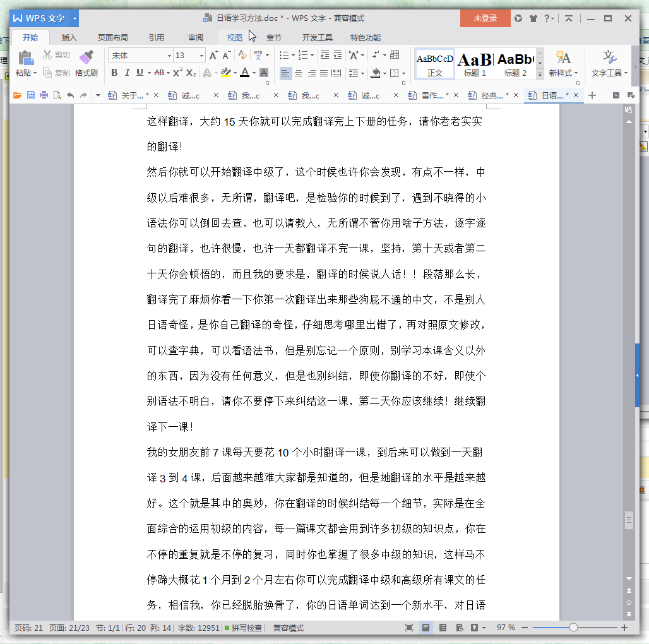Click the vertical scrollbar thumb
This screenshot has height=644, width=649.
point(629,520)
